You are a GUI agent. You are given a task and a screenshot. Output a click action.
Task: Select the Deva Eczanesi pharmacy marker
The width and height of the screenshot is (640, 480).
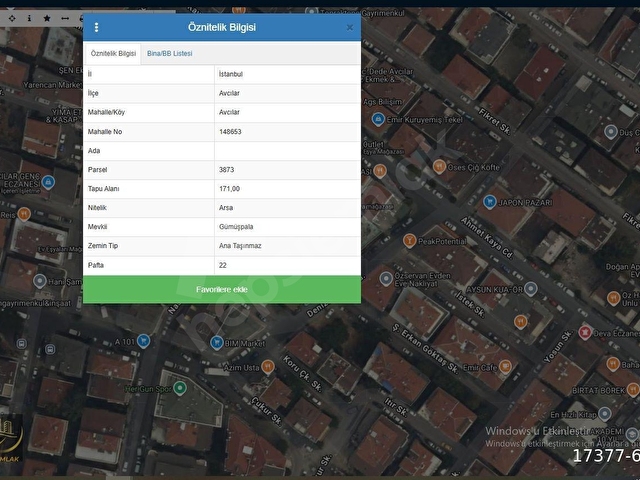[x=585, y=332]
